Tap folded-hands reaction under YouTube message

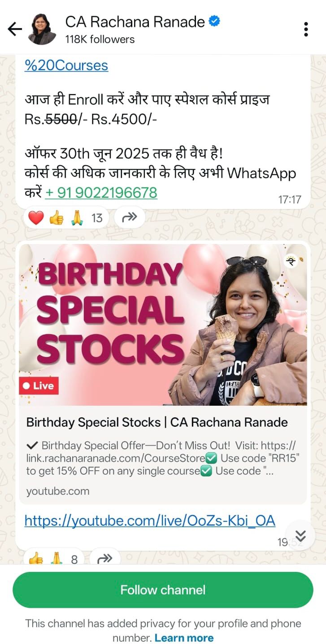pos(56,559)
